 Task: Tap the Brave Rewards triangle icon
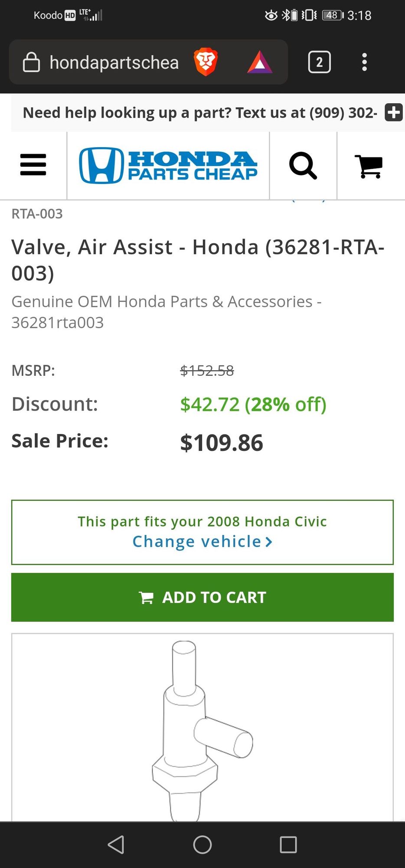click(259, 62)
